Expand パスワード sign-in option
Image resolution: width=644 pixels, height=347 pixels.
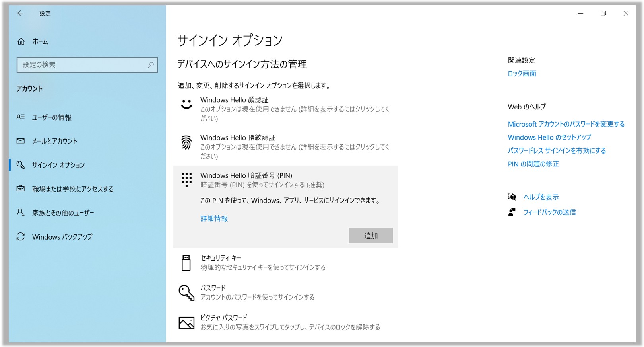[x=285, y=292]
